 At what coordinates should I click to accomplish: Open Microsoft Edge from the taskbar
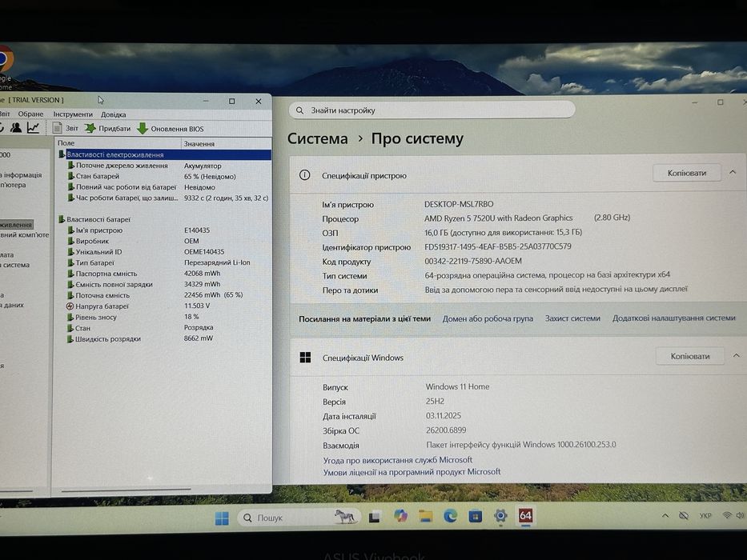(x=450, y=516)
